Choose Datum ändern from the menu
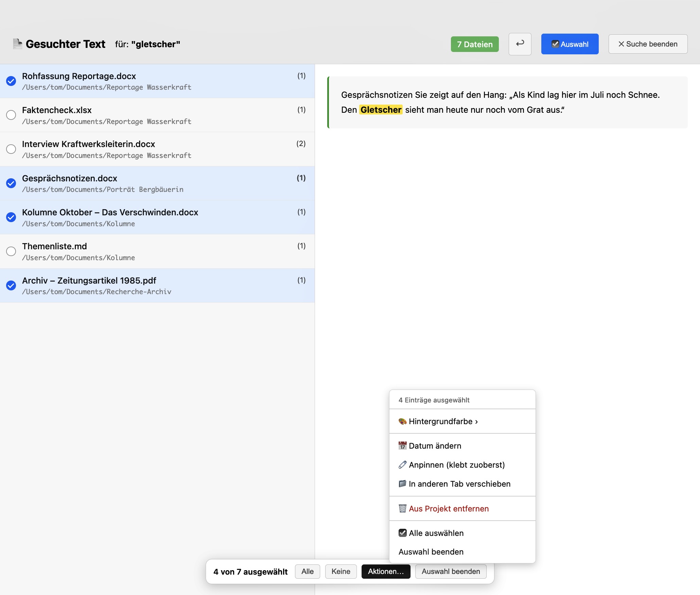The height and width of the screenshot is (595, 700). [x=462, y=446]
